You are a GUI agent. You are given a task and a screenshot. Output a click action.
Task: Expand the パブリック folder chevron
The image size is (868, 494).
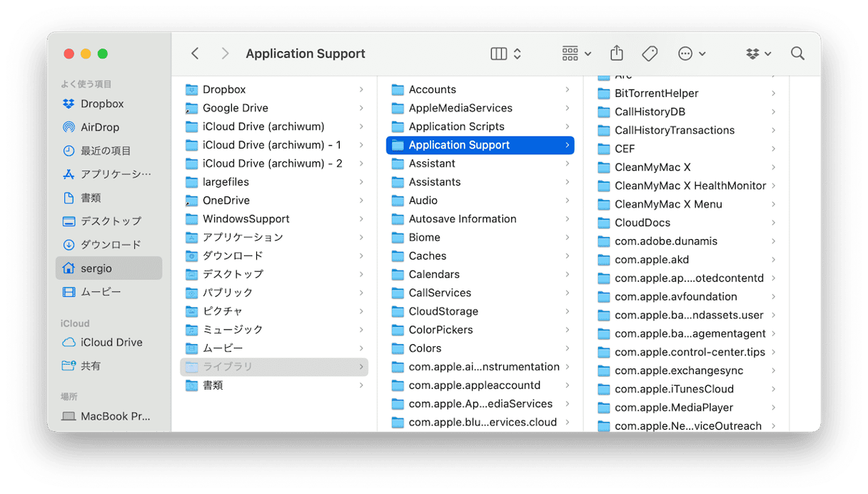tap(361, 293)
